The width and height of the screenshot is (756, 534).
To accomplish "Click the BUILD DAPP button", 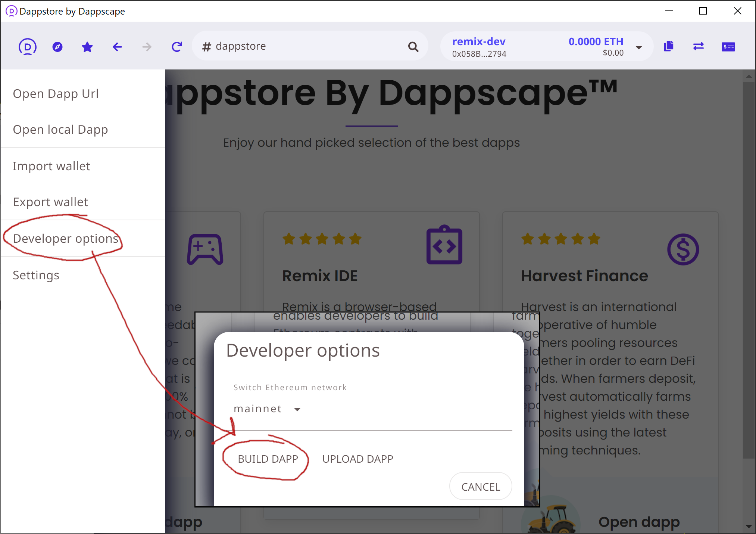I will point(268,459).
